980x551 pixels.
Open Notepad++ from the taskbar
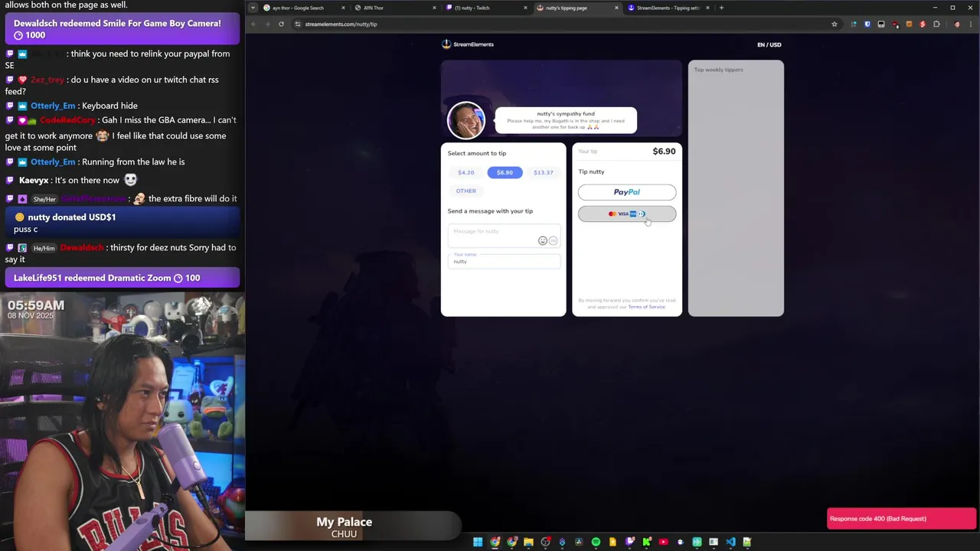click(x=747, y=542)
